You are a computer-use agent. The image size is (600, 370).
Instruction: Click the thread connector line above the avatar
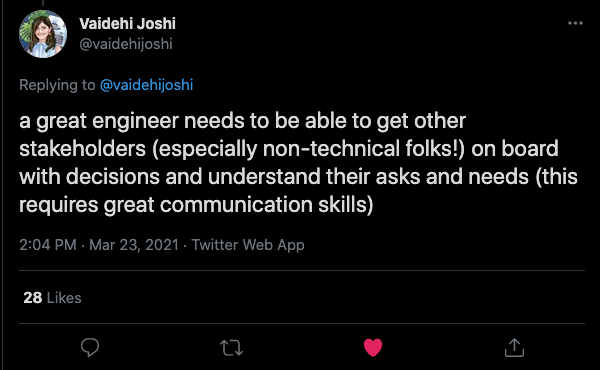pos(43,3)
